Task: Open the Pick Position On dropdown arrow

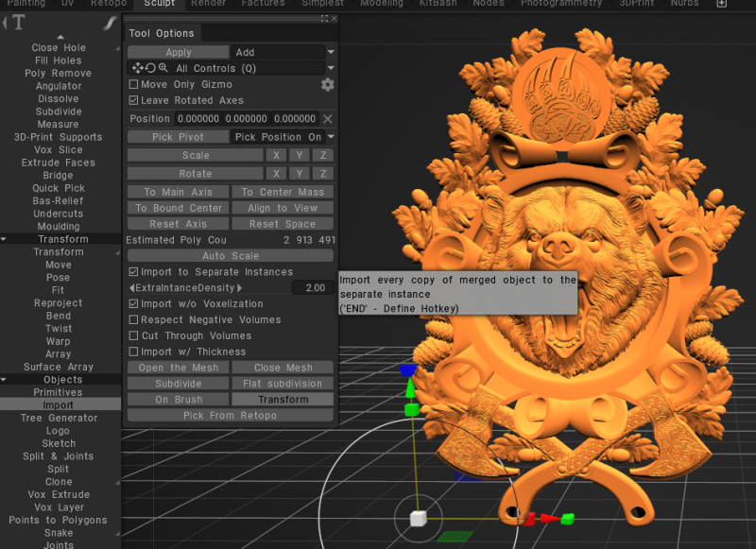Action: (x=331, y=137)
